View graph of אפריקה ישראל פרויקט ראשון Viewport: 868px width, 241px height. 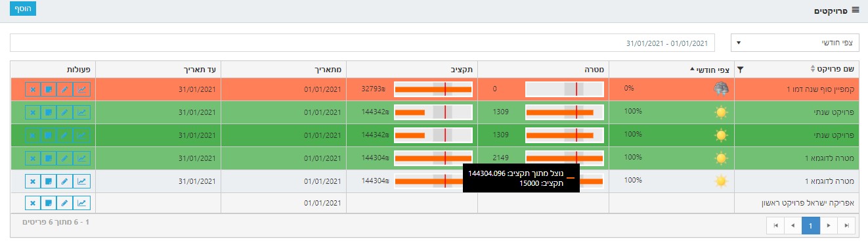(x=81, y=203)
